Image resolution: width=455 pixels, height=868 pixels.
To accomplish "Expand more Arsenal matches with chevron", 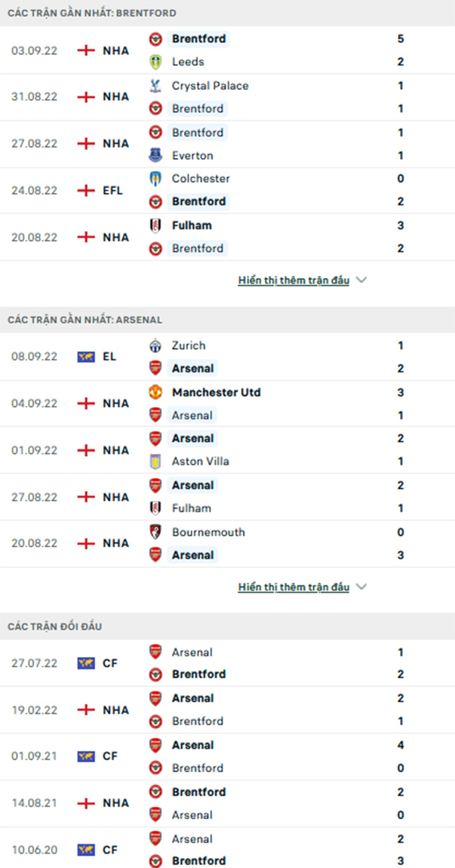I will coord(361,587).
